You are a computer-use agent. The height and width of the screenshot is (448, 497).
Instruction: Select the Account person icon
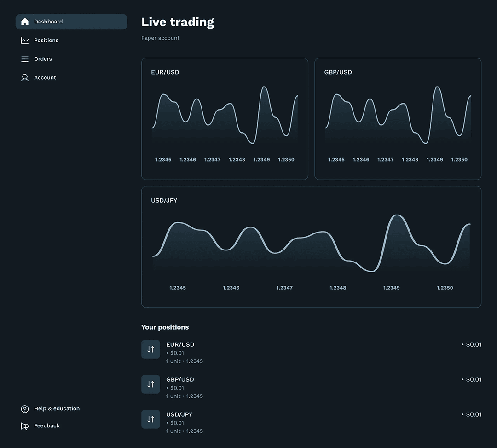(x=24, y=77)
